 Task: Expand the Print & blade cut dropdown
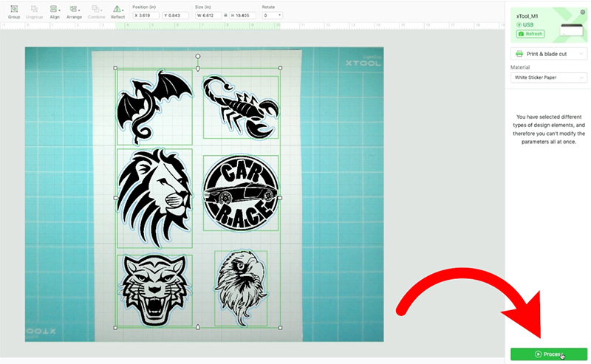click(548, 54)
